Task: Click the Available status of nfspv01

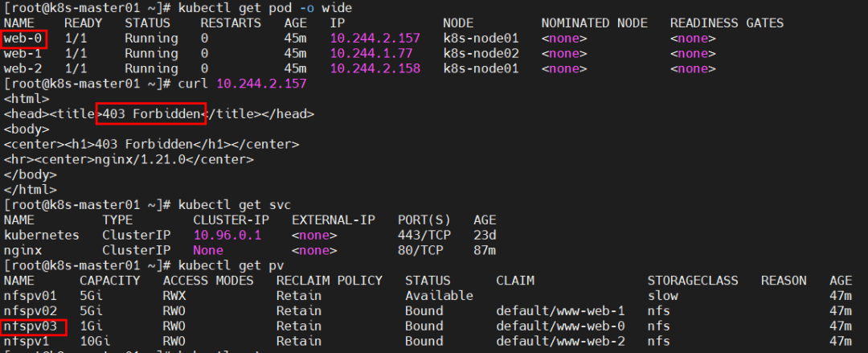Action: [x=439, y=295]
